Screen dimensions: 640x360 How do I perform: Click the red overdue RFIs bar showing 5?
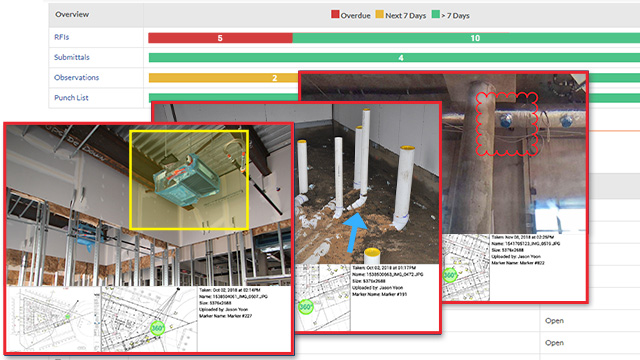[x=220, y=38]
